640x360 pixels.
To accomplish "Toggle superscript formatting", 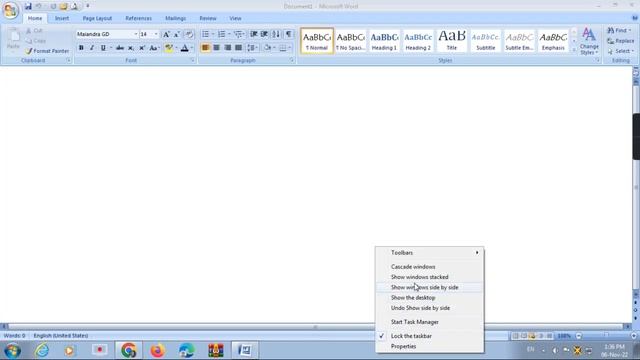I will pos(142,48).
